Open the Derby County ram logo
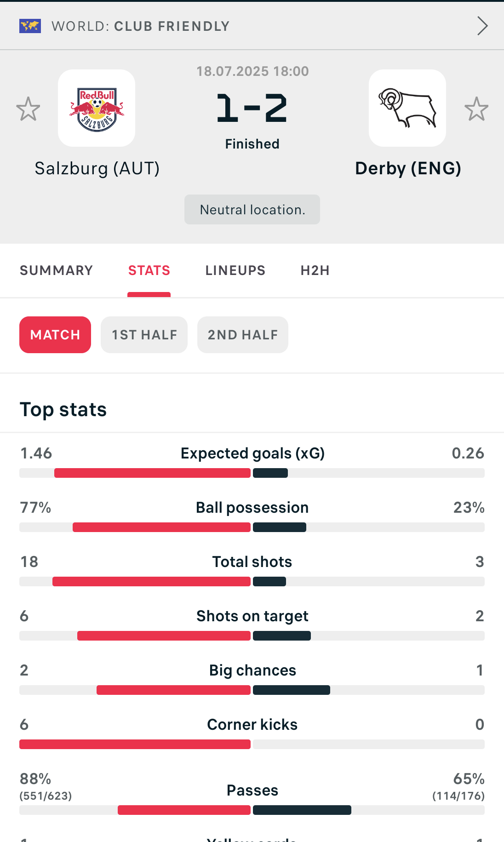The image size is (504, 842). [407, 108]
